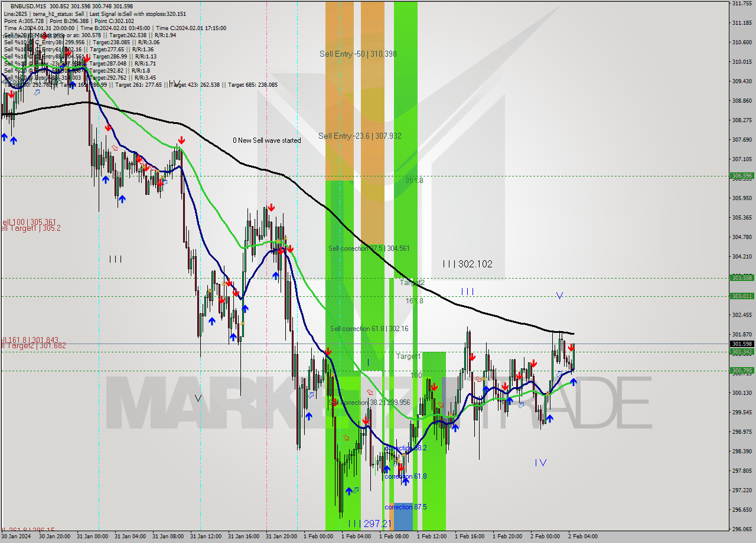Click the '2 Feb 04:00' time axis label
Image resolution: width=756 pixels, height=543 pixels.
[x=583, y=537]
